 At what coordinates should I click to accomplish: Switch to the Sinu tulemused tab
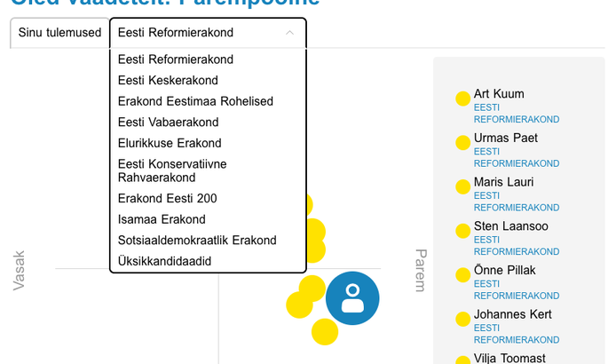coord(59,33)
